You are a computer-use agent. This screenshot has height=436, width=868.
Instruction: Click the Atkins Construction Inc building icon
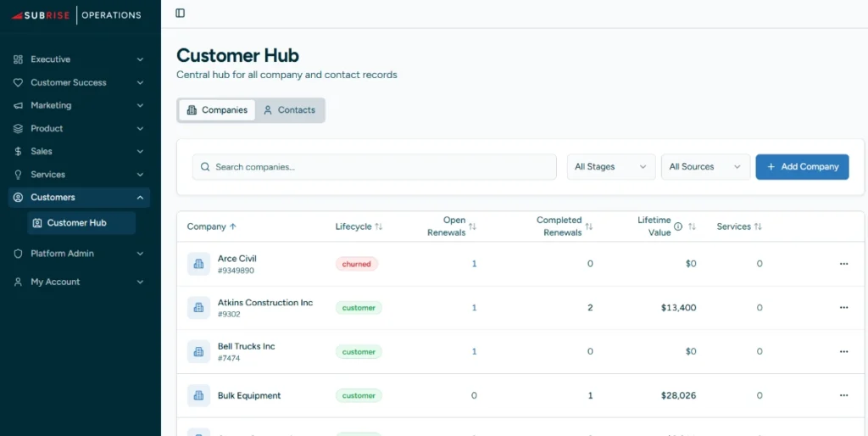pyautogui.click(x=198, y=307)
